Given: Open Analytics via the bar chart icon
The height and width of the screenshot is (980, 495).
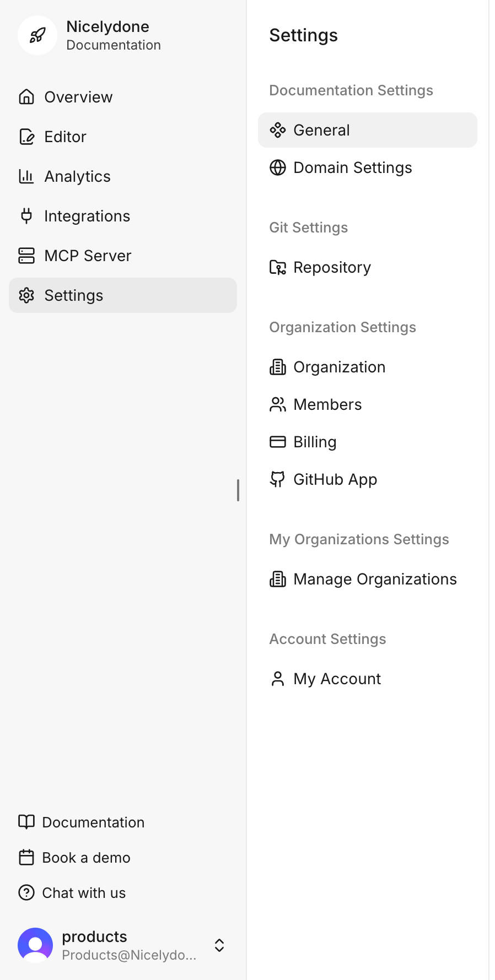Looking at the screenshot, I should 26,176.
